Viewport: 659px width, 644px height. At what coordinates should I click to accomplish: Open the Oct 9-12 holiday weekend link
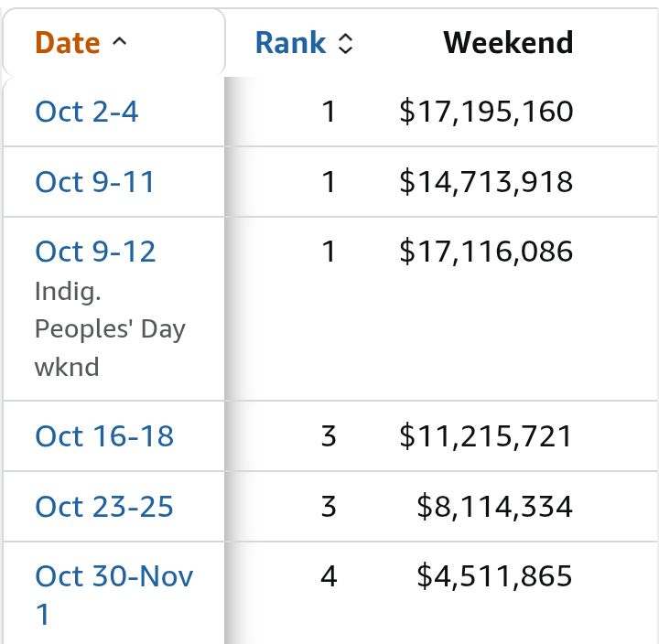[x=95, y=252]
